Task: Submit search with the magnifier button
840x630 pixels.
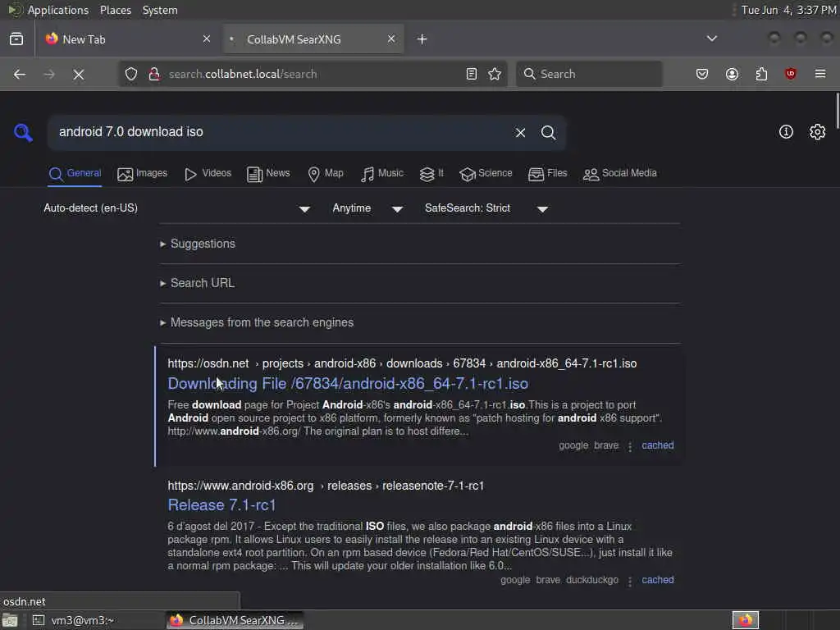Action: pos(548,132)
